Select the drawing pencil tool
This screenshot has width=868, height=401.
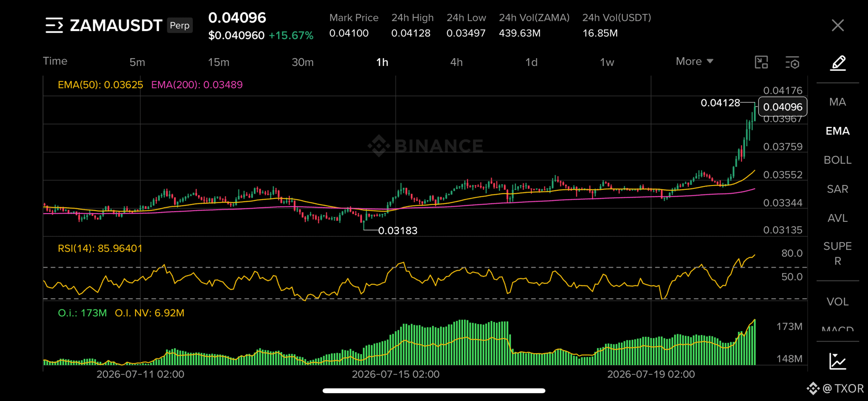click(838, 63)
